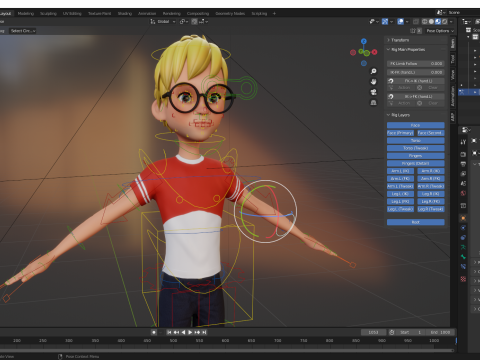Switch perspective/orthographic grid icon

(x=374, y=103)
